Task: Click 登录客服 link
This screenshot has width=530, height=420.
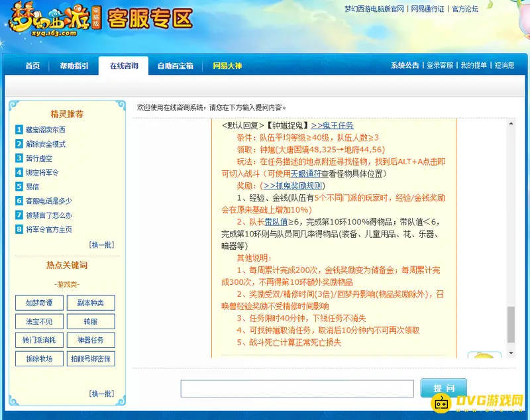Action: pos(440,65)
